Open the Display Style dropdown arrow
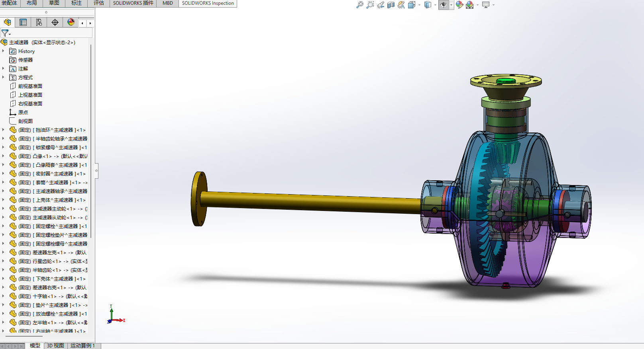This screenshot has height=349, width=644. [x=435, y=5]
